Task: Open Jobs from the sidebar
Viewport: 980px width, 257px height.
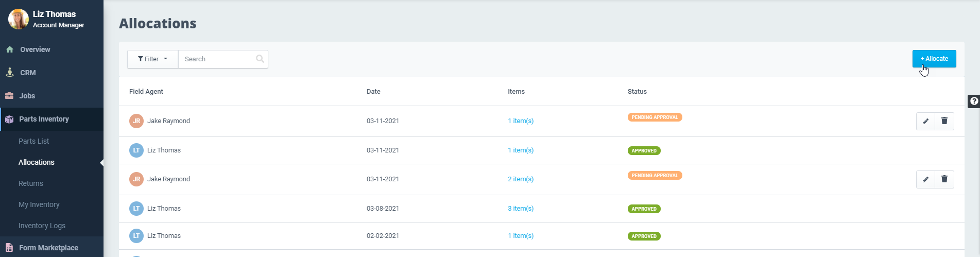Action: coord(27,96)
